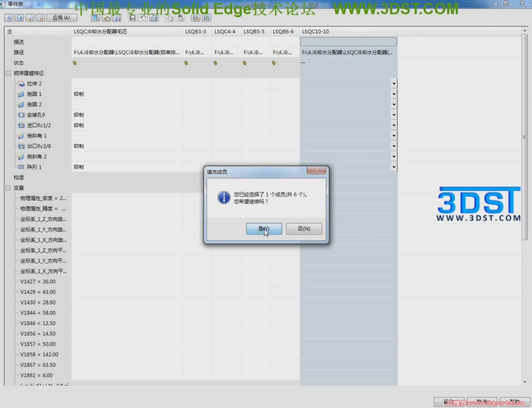Click the 抑制 cell for 阵列 1
This screenshot has height=408, width=532.
[x=127, y=167]
